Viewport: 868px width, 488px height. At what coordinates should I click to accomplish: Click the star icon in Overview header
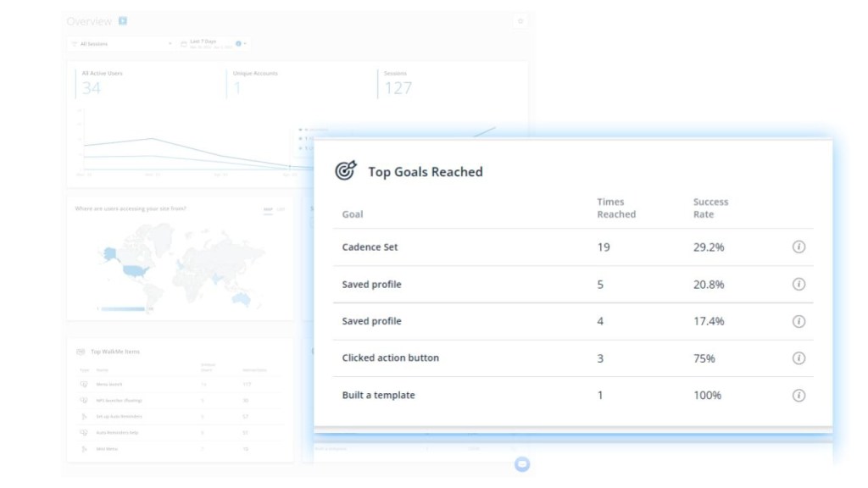520,21
